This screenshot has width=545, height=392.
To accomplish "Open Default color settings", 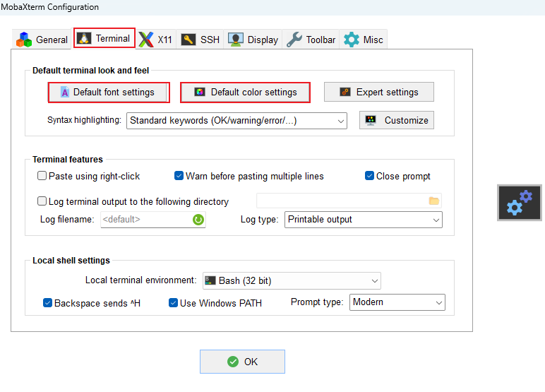I will [245, 93].
